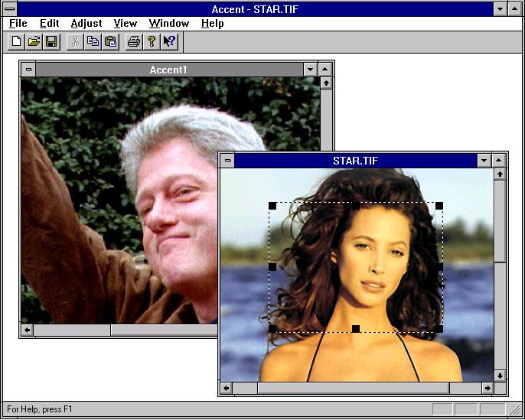Open About with the question mark icon
Image resolution: width=525 pixels, height=420 pixels.
152,42
